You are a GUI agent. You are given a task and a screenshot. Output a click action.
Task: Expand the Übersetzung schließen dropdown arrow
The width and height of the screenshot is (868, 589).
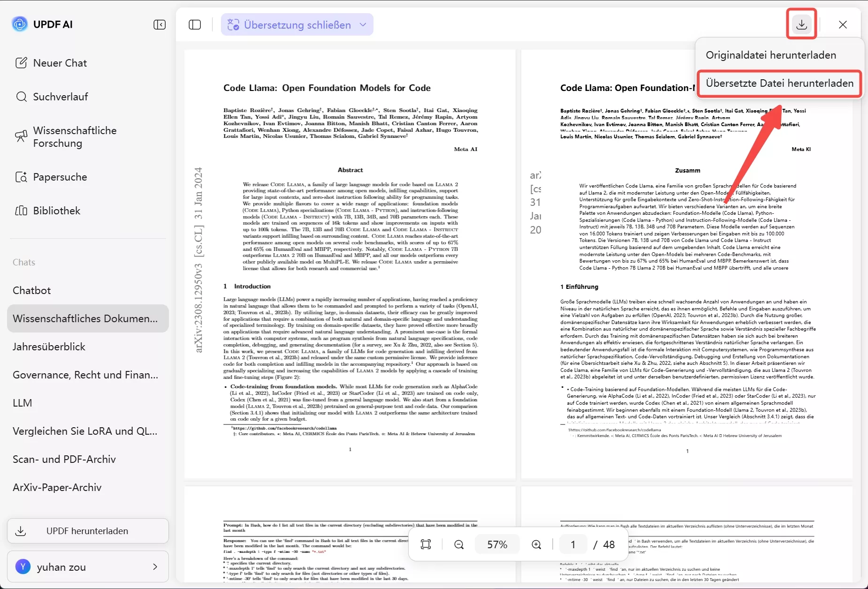pos(363,24)
